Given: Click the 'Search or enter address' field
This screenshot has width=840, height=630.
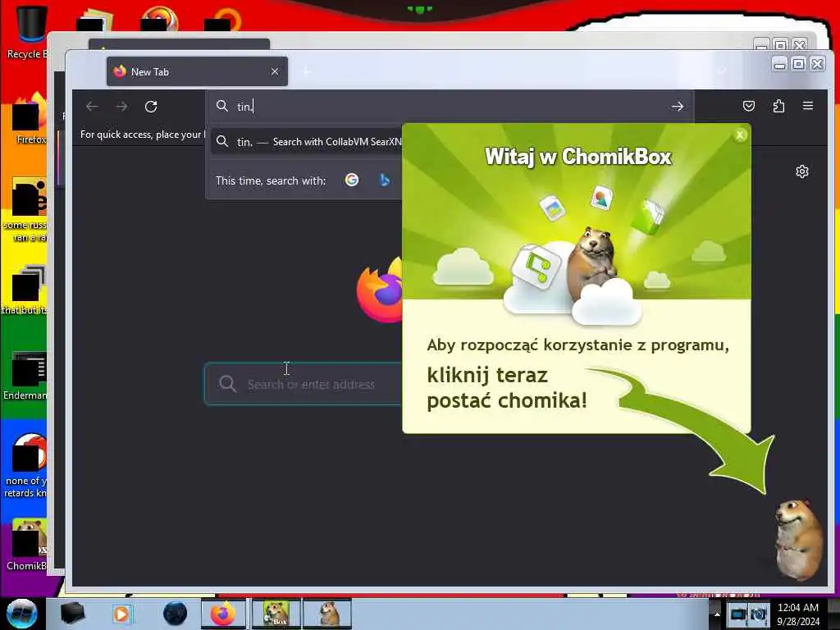Looking at the screenshot, I should (x=304, y=384).
